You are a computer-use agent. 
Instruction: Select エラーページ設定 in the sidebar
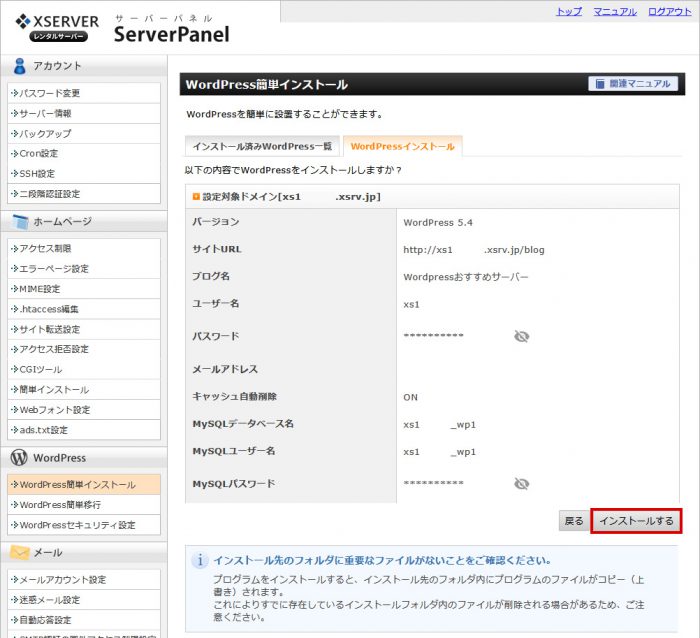pyautogui.click(x=84, y=269)
